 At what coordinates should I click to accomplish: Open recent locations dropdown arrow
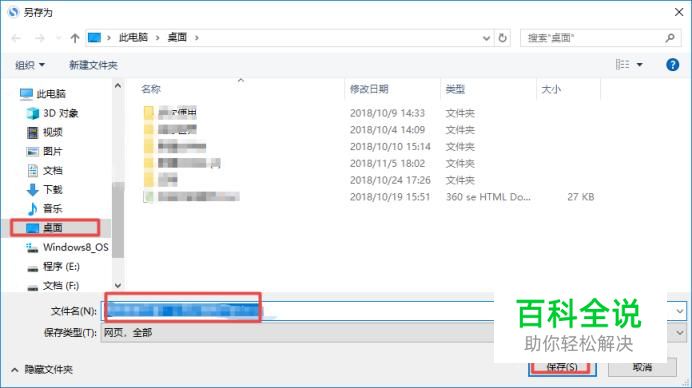pos(58,38)
